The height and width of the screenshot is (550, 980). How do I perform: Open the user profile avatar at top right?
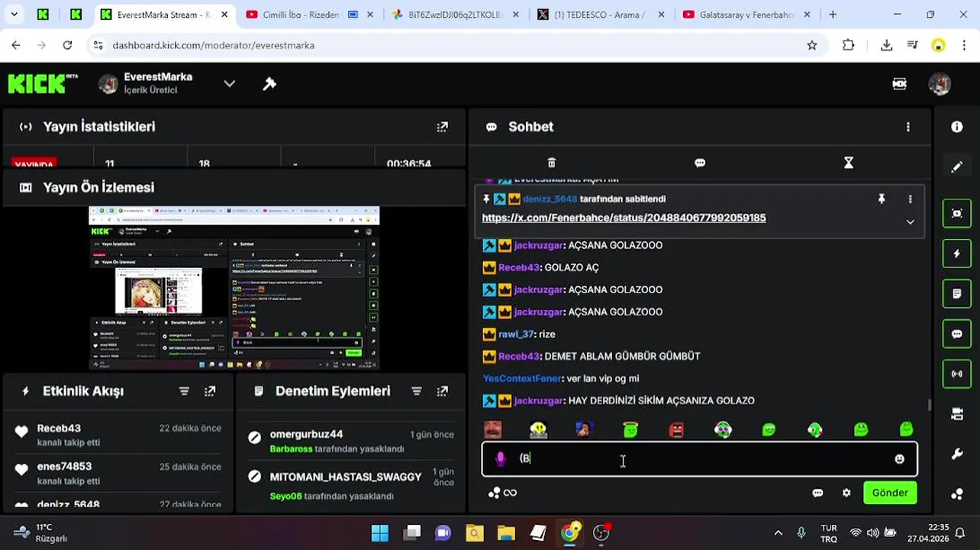tap(940, 84)
